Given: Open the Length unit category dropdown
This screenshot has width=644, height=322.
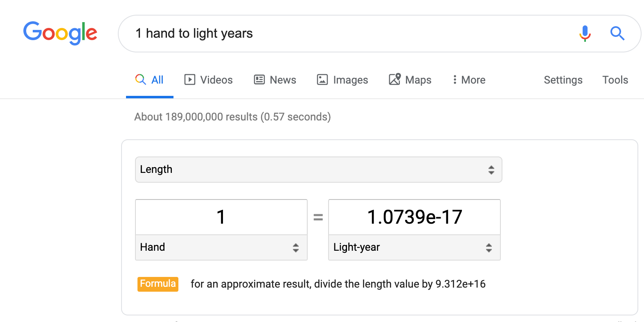Looking at the screenshot, I should point(319,170).
